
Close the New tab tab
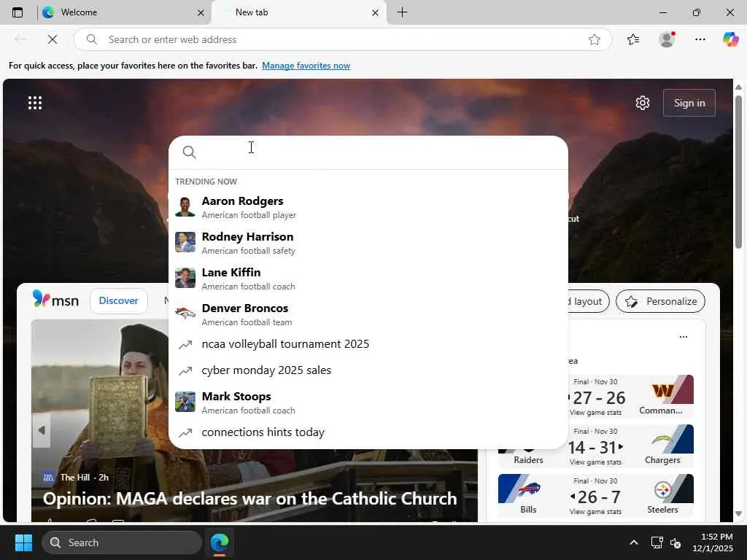point(376,13)
